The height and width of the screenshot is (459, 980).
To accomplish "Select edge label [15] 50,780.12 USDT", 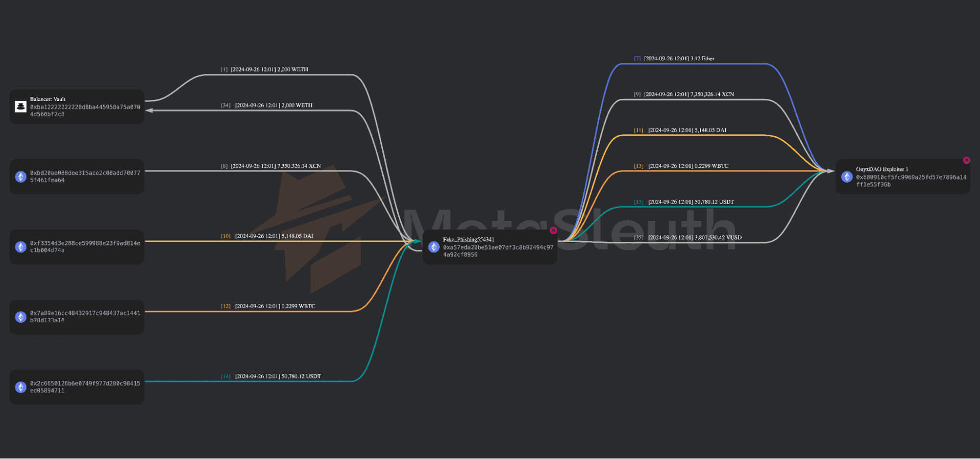I will [684, 202].
